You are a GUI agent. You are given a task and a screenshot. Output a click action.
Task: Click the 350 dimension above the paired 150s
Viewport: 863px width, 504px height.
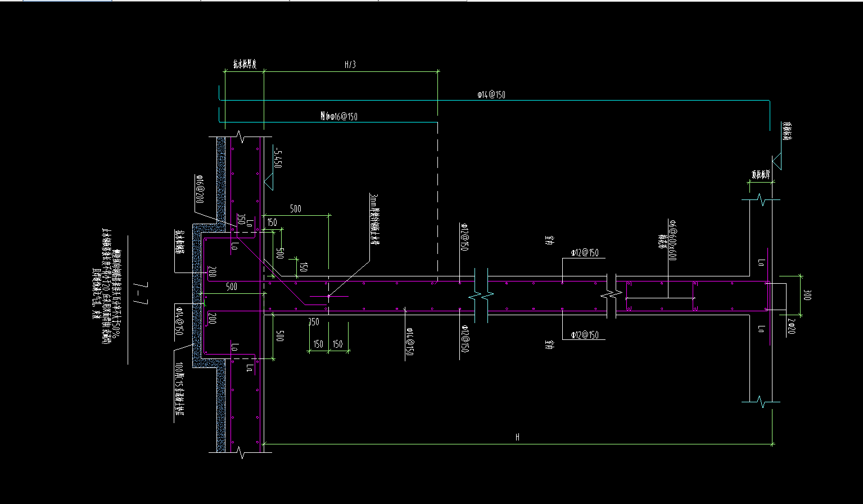click(314, 322)
